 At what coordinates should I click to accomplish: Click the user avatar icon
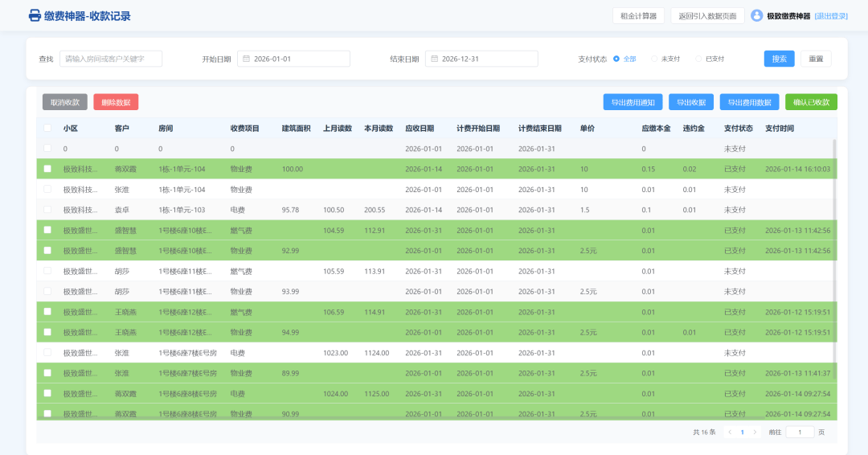tap(756, 15)
